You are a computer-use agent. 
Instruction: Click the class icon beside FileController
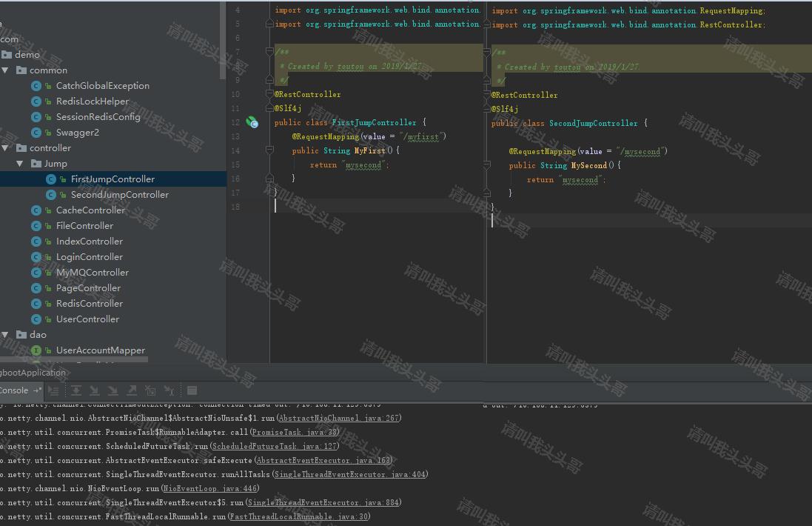tap(36, 226)
